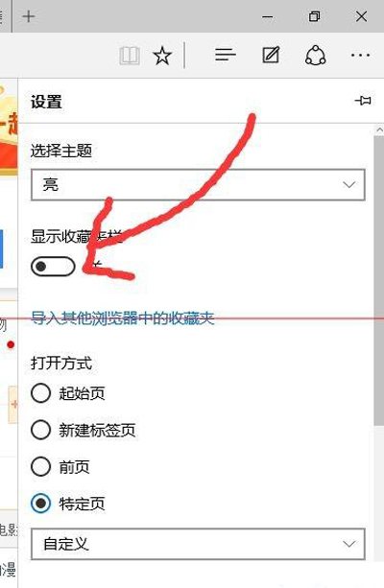This screenshot has width=384, height=588.
Task: Add page to favorites star
Action: tap(162, 56)
